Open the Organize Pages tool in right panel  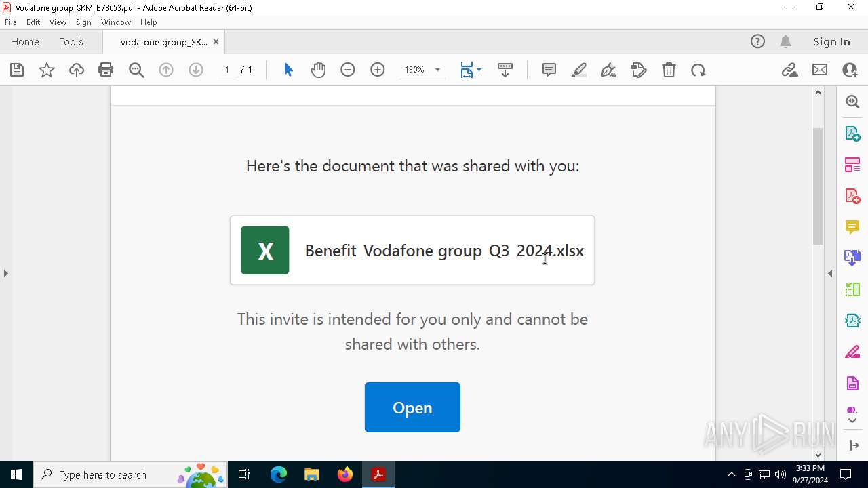[x=852, y=164]
